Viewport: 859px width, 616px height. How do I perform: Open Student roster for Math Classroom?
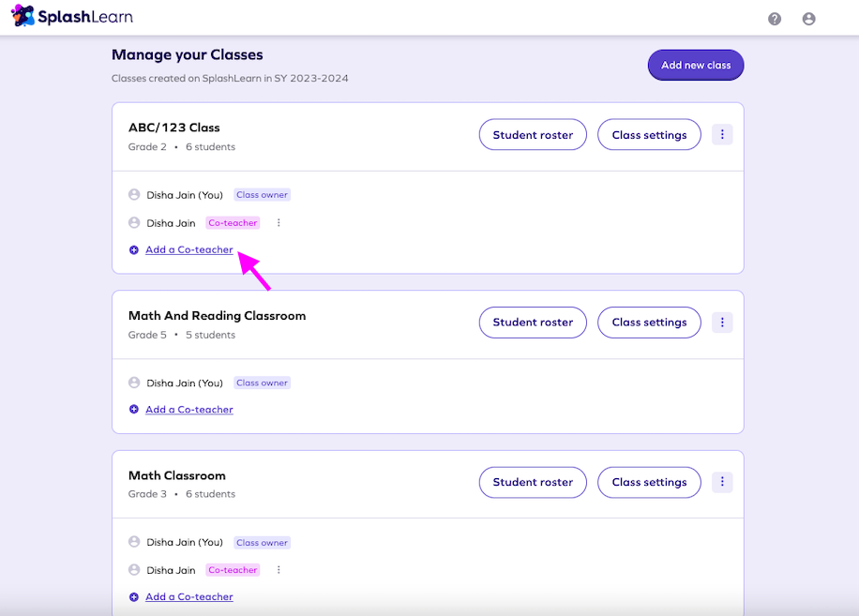point(533,482)
